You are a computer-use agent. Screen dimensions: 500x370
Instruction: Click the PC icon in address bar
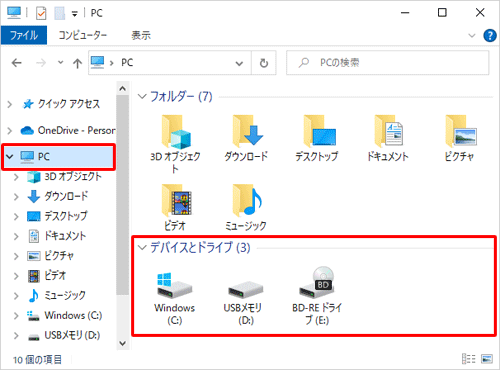coord(98,62)
